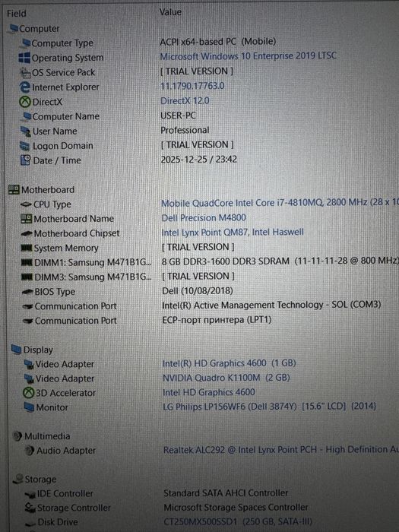Open the Realtek ALC292 audio link
This screenshot has width=399, height=532.
click(281, 450)
